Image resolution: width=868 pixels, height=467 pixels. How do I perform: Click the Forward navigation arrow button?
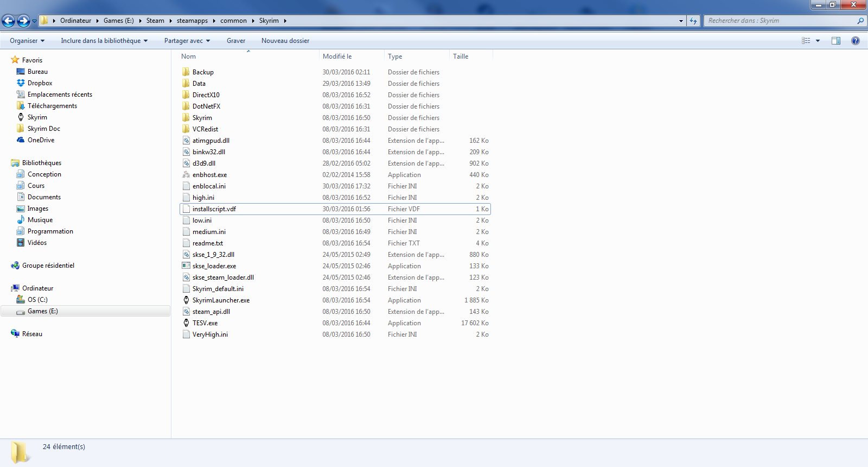(23, 21)
